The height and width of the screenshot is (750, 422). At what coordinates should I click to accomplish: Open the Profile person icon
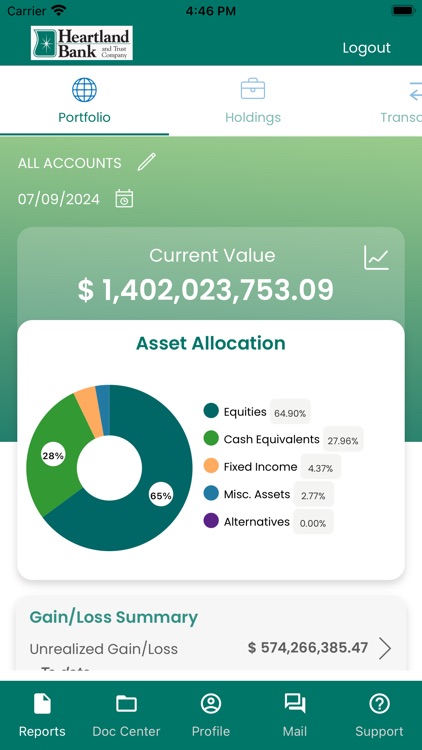[x=211, y=704]
